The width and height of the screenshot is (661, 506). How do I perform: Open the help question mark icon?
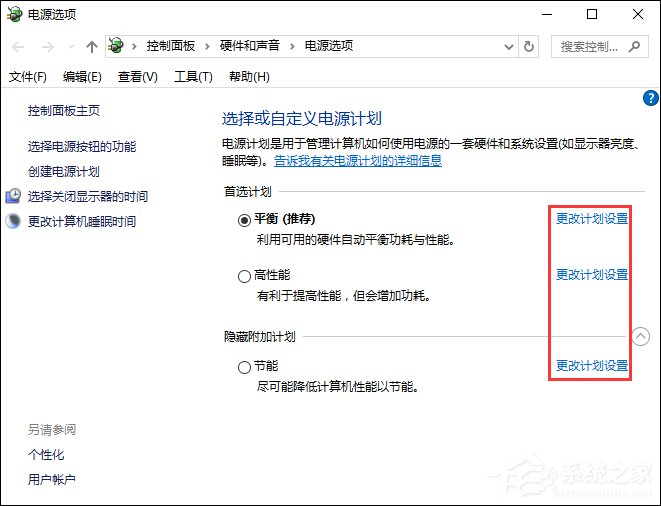tap(650, 98)
